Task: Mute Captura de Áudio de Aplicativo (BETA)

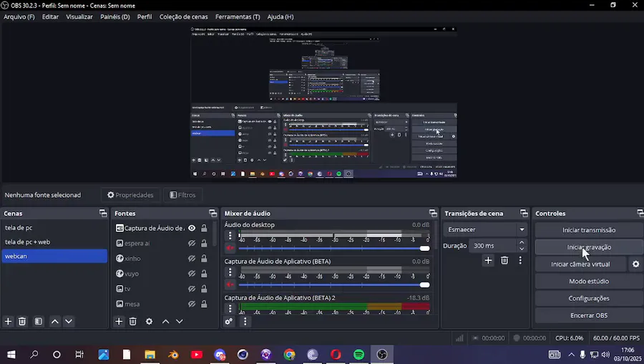Action: 230,284
